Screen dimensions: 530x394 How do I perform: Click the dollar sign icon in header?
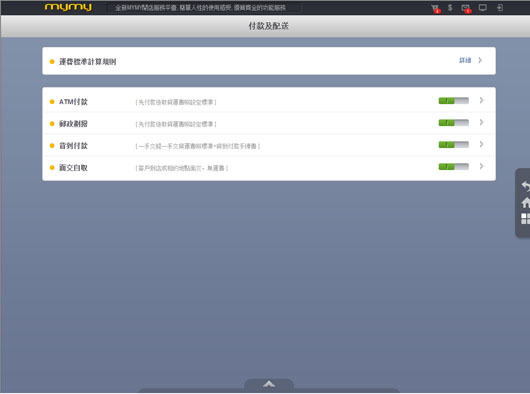450,7
